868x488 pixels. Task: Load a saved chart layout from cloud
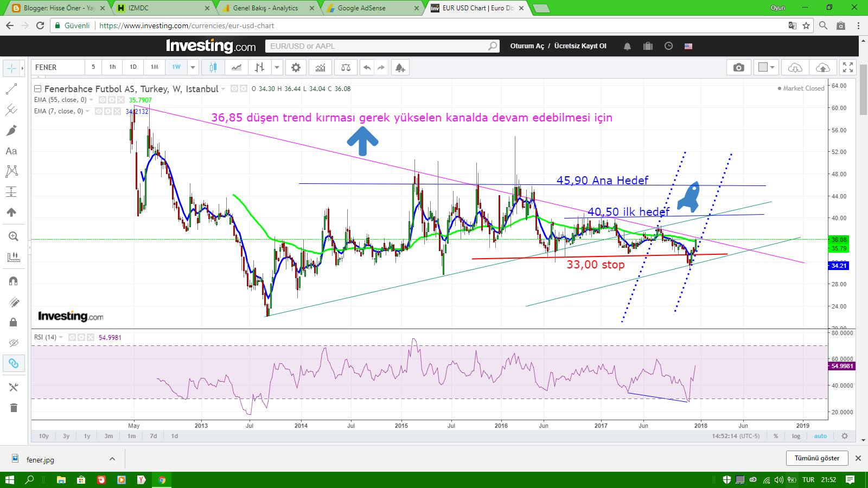coord(795,67)
